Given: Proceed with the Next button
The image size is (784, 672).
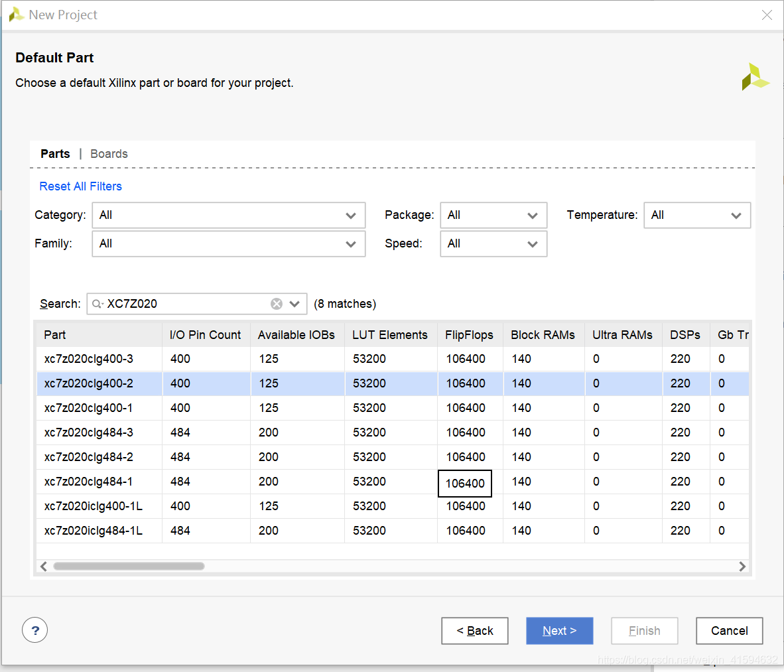Looking at the screenshot, I should point(560,630).
